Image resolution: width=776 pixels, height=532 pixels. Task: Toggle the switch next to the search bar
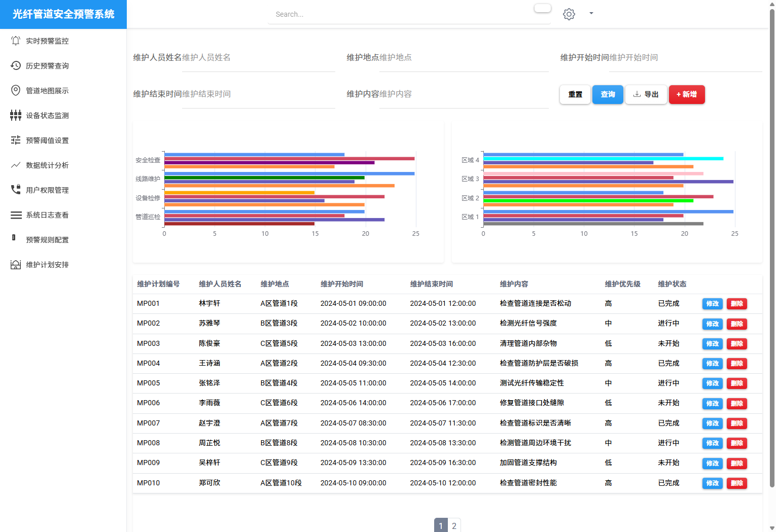(542, 8)
